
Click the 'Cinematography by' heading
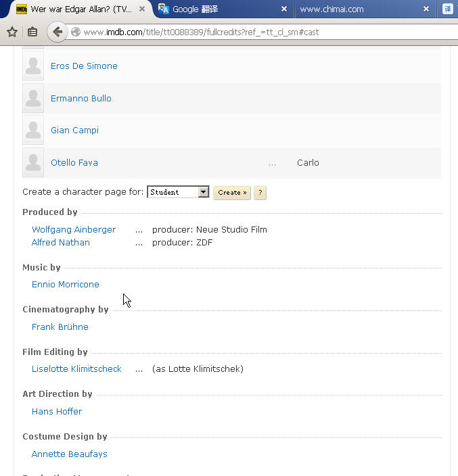pyautogui.click(x=66, y=310)
